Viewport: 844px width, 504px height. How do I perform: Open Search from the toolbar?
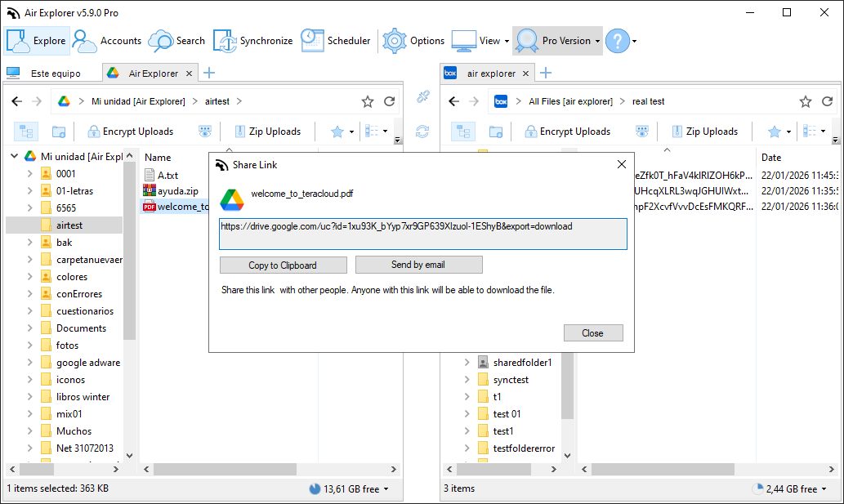click(x=176, y=41)
